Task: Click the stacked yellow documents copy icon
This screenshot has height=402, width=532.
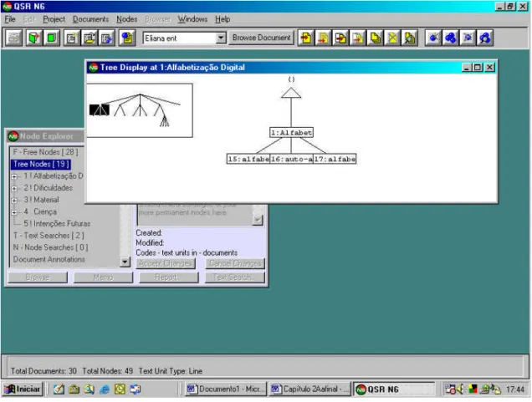Action: point(376,38)
